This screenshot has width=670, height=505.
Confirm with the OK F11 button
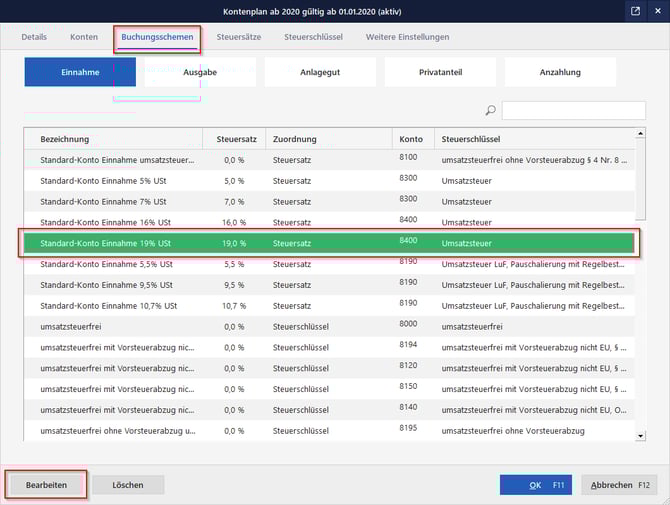[x=543, y=485]
